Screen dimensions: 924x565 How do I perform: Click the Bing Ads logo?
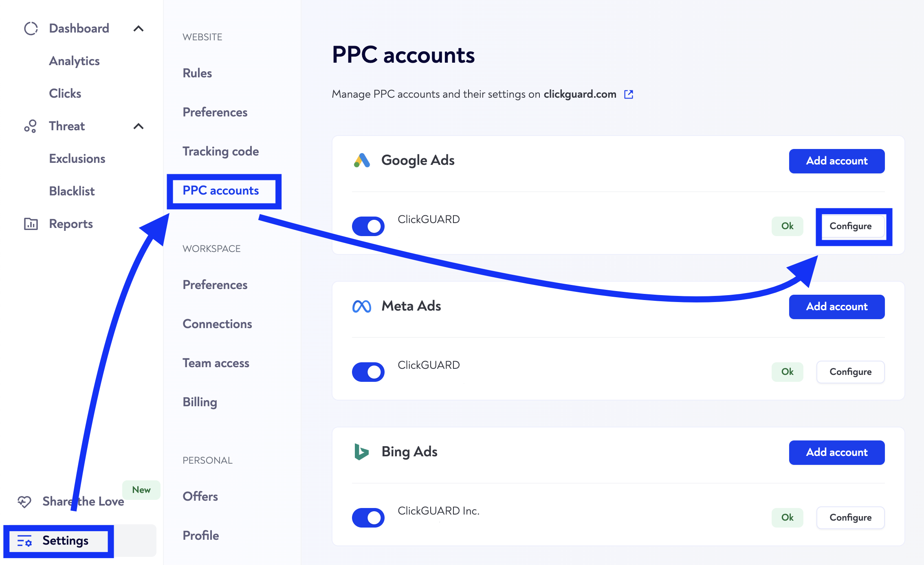tap(361, 452)
